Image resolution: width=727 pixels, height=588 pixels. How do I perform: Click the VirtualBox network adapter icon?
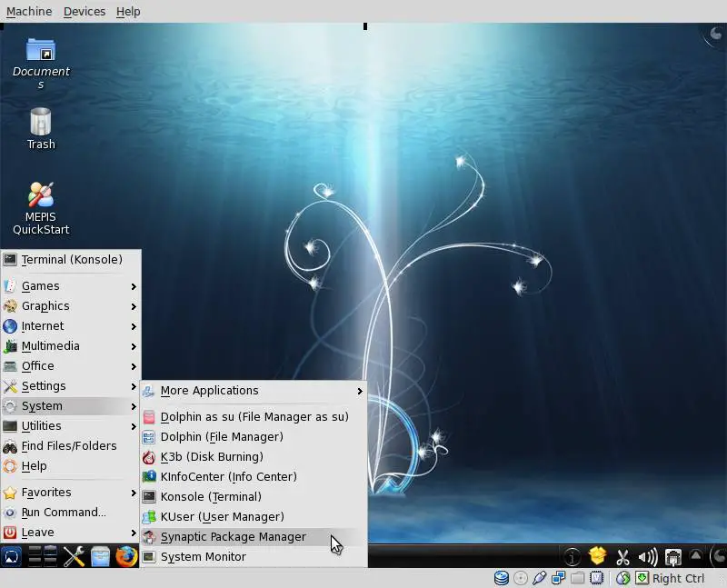[x=559, y=578]
